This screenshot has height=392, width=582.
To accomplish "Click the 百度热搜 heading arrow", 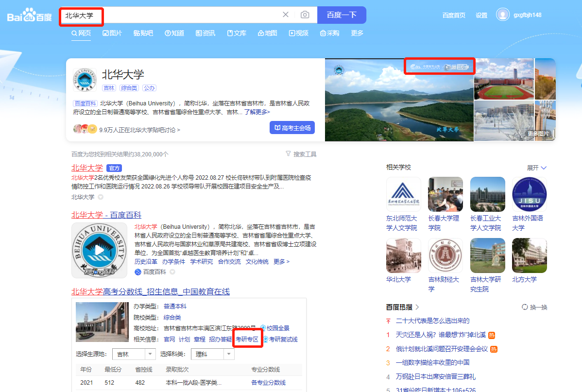I will pyautogui.click(x=417, y=307).
